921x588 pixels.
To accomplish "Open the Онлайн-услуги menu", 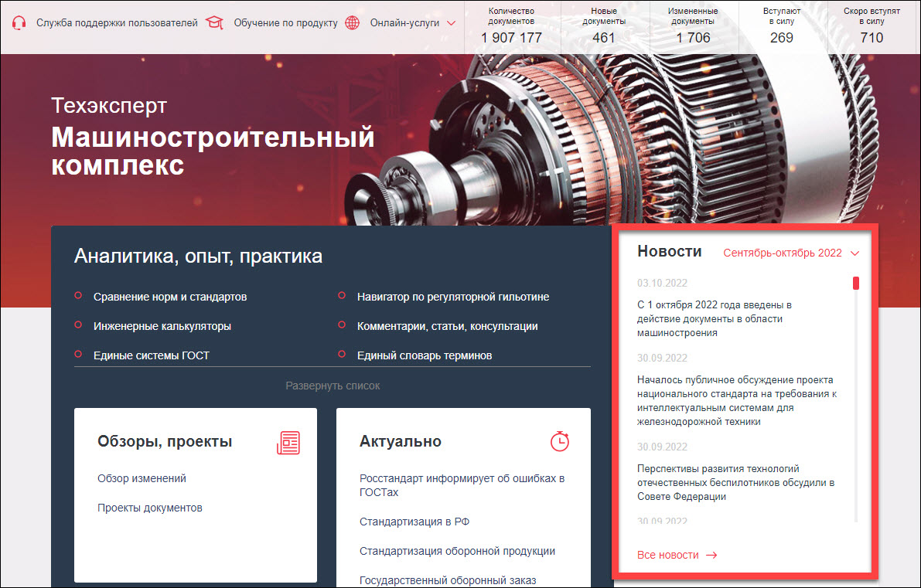I will tap(404, 23).
